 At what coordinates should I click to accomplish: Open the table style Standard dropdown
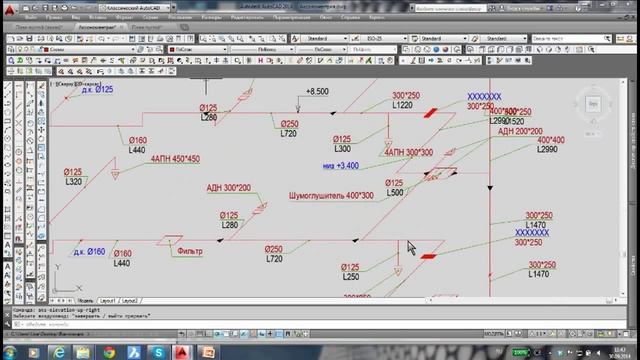444,38
